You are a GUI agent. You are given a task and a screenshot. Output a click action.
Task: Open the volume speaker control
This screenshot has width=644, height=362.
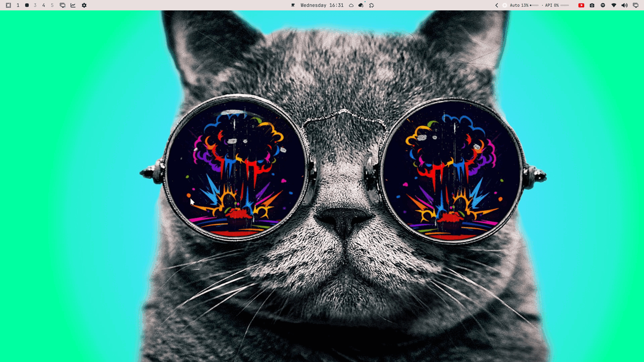click(x=625, y=5)
